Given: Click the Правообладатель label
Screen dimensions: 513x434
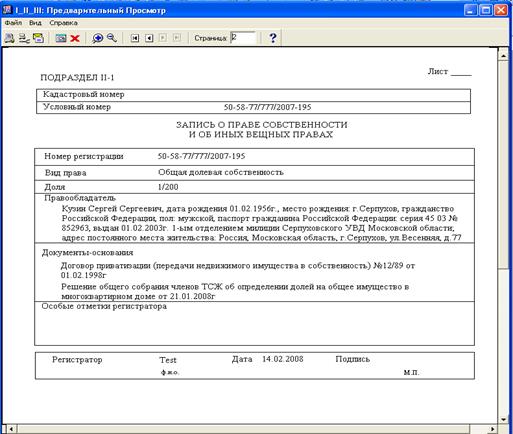Looking at the screenshot, I should [x=80, y=198].
